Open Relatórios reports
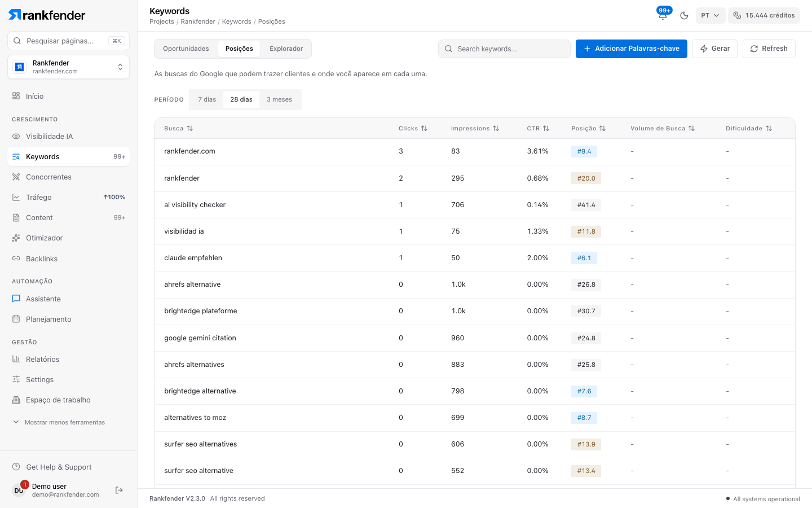Viewport: 812px width, 508px height. pos(68,360)
